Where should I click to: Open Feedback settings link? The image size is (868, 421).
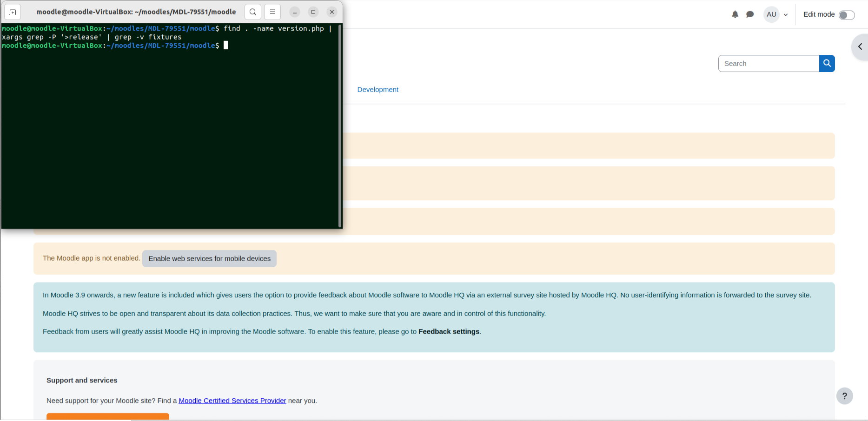[449, 332]
